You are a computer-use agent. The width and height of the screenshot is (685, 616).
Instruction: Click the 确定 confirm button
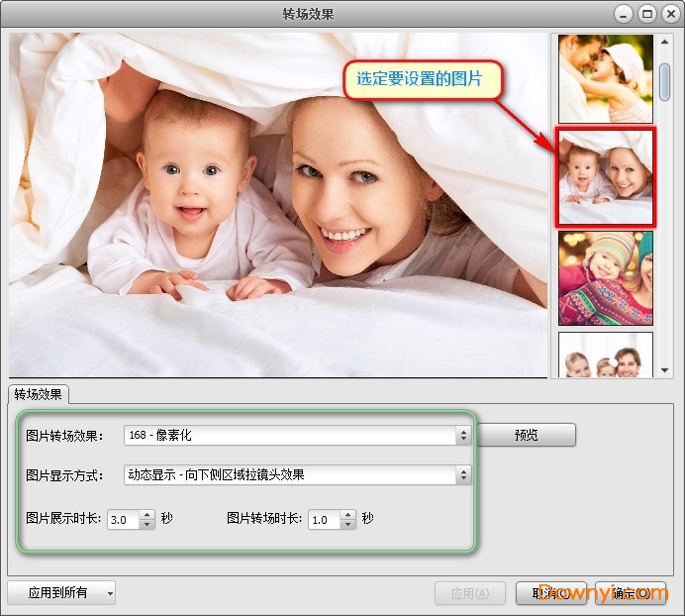point(631,593)
